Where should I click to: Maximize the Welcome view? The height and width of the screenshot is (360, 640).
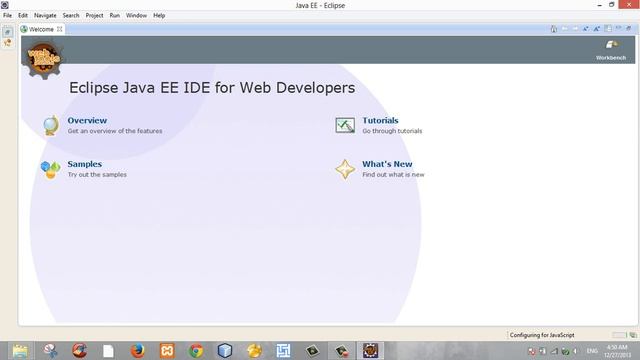(629, 29)
